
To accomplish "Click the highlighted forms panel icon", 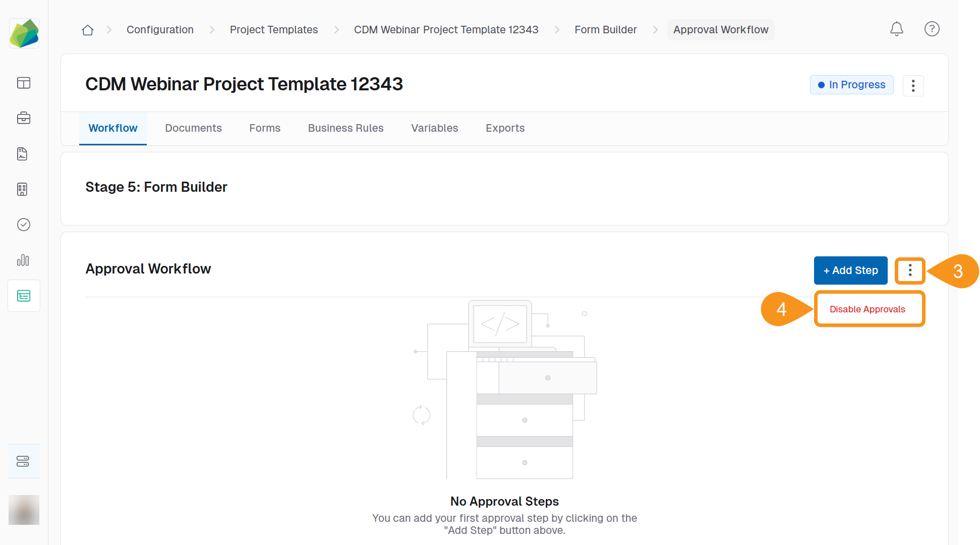I will [x=24, y=296].
